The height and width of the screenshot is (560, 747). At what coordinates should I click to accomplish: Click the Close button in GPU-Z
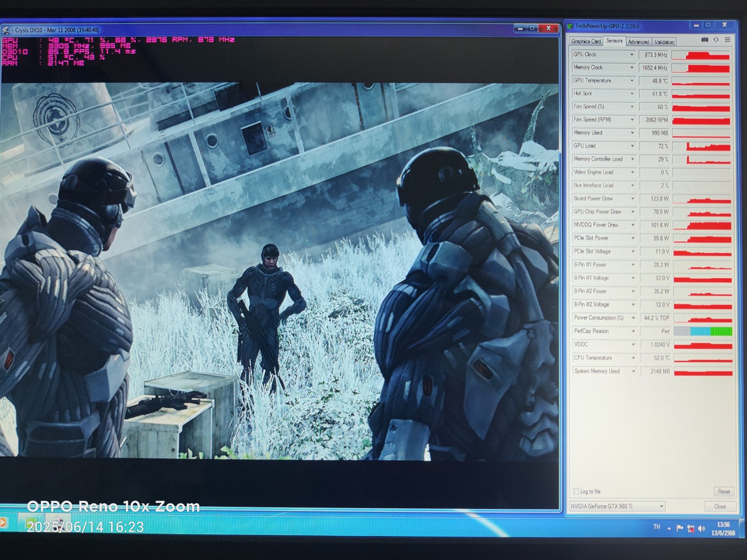[x=719, y=506]
